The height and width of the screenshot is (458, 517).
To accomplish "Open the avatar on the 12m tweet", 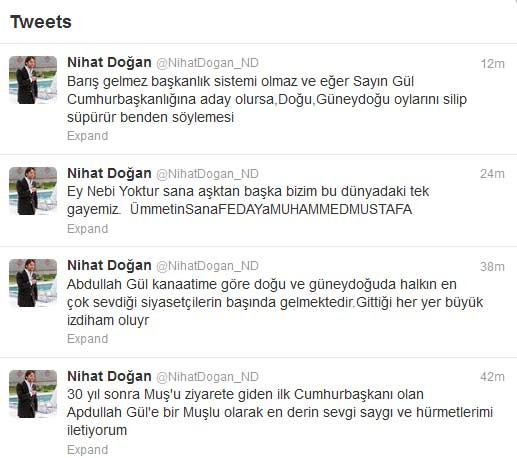I will (x=33, y=80).
